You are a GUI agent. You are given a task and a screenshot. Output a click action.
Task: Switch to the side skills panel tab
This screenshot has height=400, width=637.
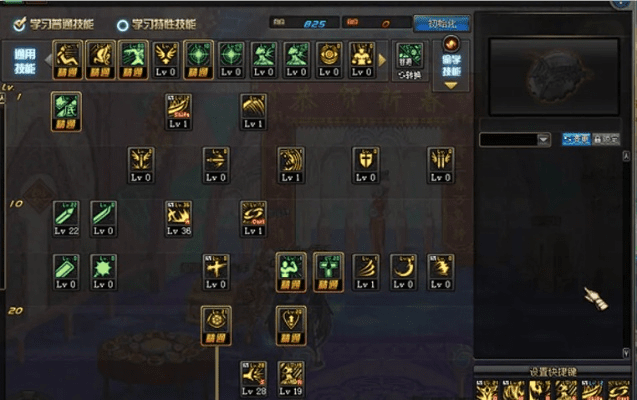[451, 64]
